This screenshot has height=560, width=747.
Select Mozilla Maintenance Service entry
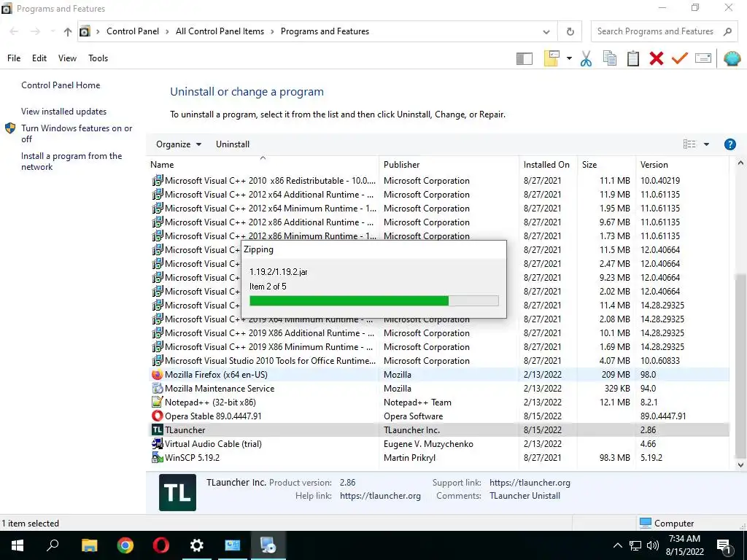[439, 389]
